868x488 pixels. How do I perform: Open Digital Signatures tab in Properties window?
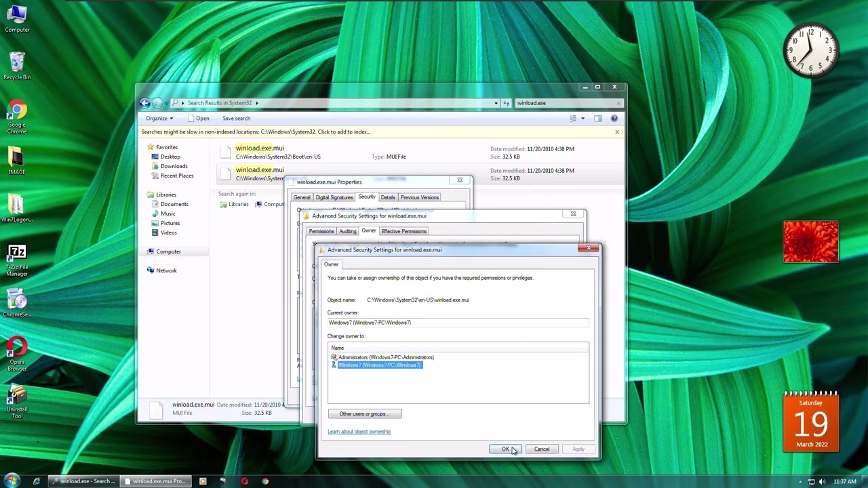[334, 197]
